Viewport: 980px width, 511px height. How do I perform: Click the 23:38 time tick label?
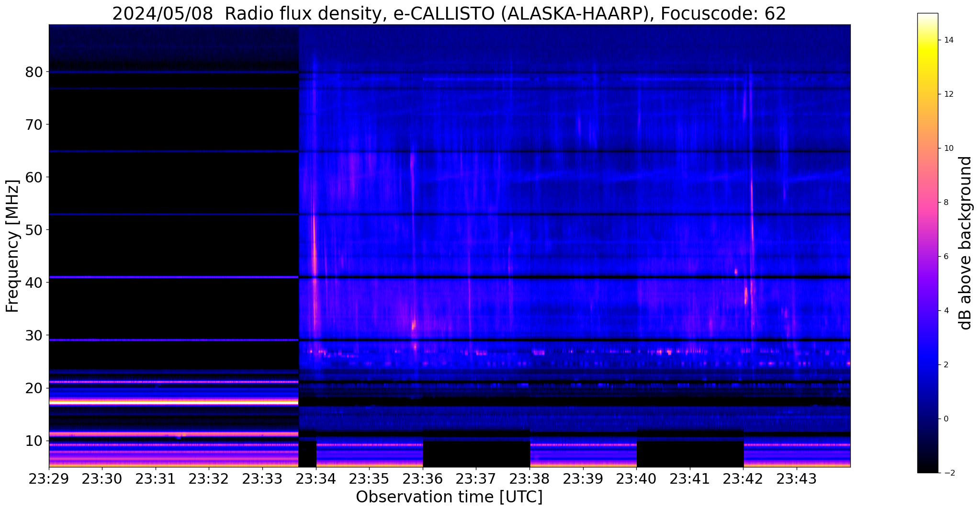(529, 479)
